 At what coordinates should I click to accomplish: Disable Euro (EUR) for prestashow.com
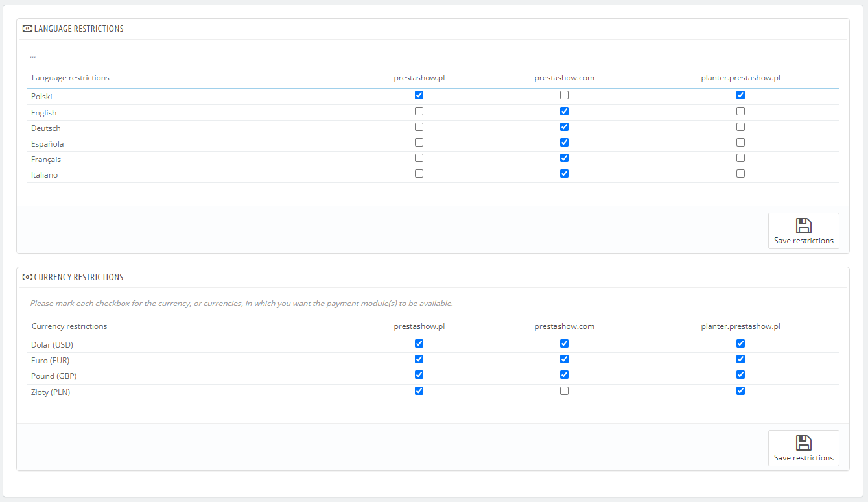pyautogui.click(x=564, y=359)
